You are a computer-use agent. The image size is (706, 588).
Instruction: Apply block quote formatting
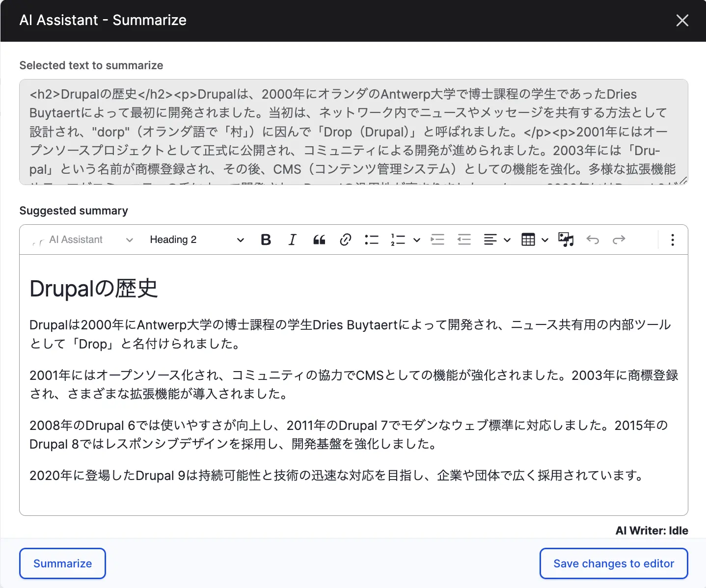pos(319,240)
